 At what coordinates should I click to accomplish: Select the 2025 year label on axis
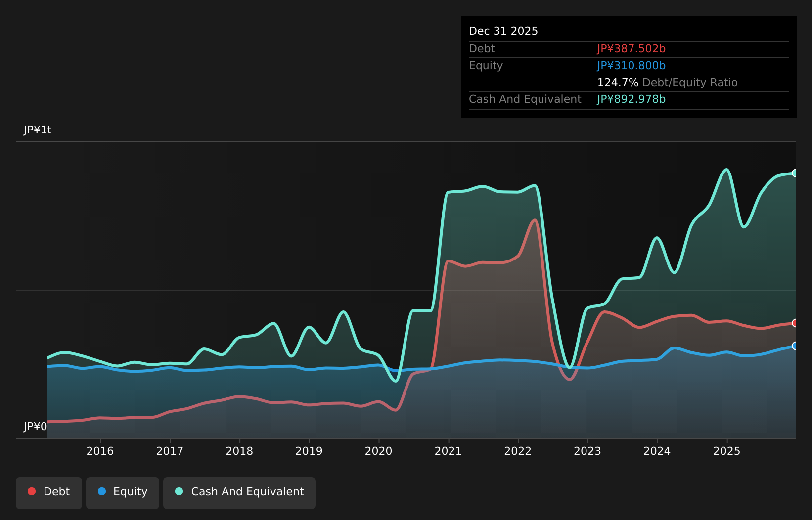(x=726, y=451)
